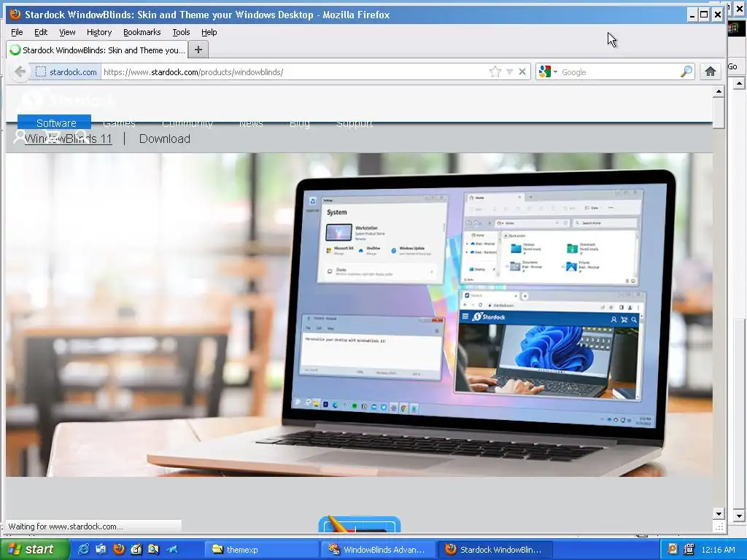Open the URL history dropdown arrow

(x=509, y=72)
